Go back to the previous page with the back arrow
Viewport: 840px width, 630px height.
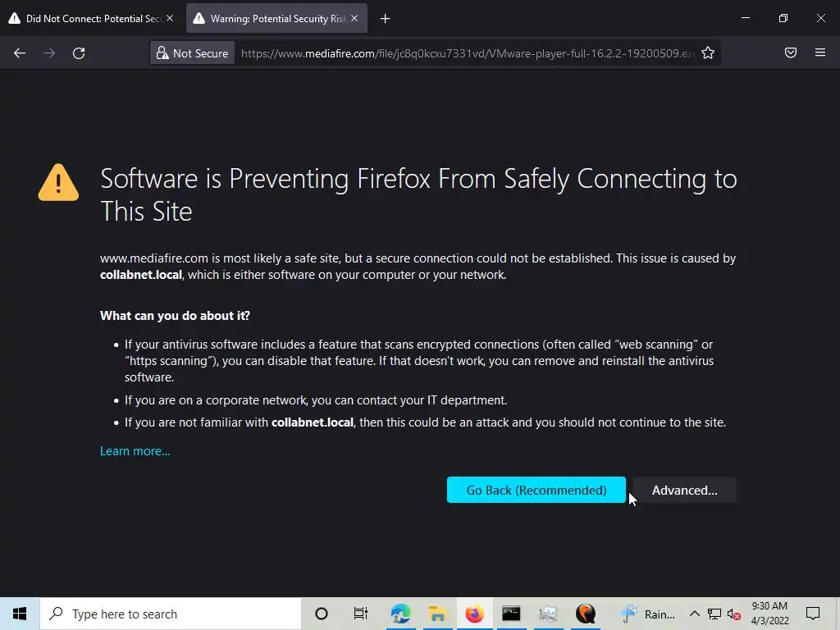[20, 53]
